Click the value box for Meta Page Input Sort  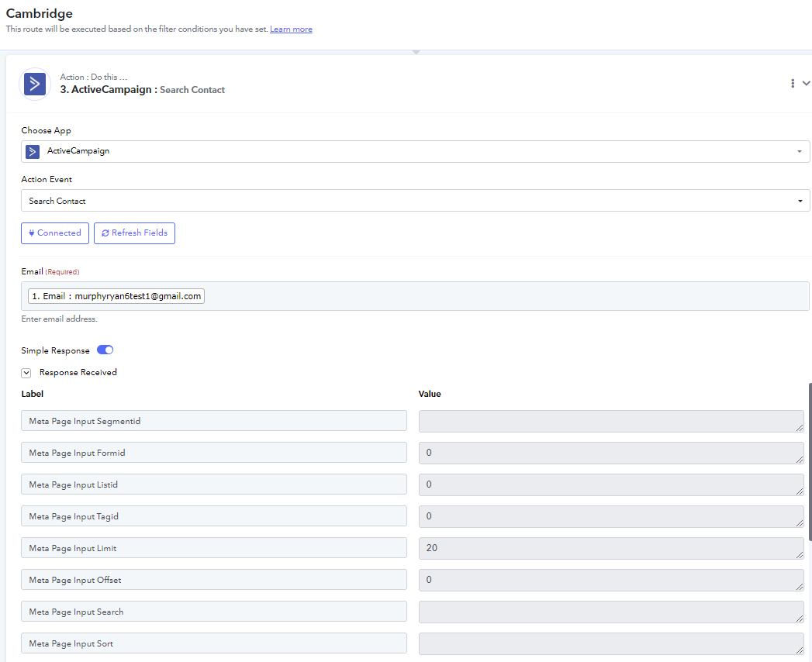point(611,644)
